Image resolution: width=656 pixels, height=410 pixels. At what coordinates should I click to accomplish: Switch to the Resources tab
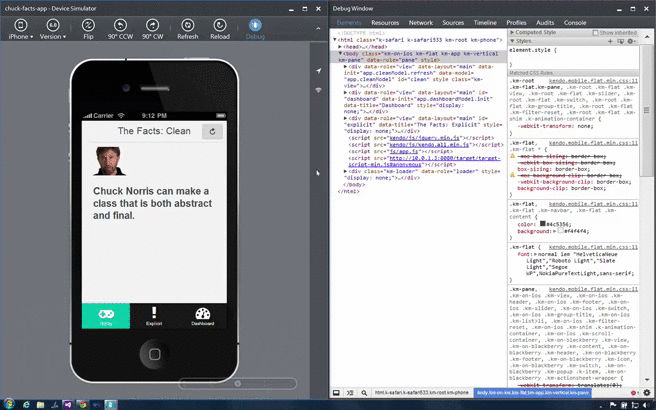click(385, 23)
